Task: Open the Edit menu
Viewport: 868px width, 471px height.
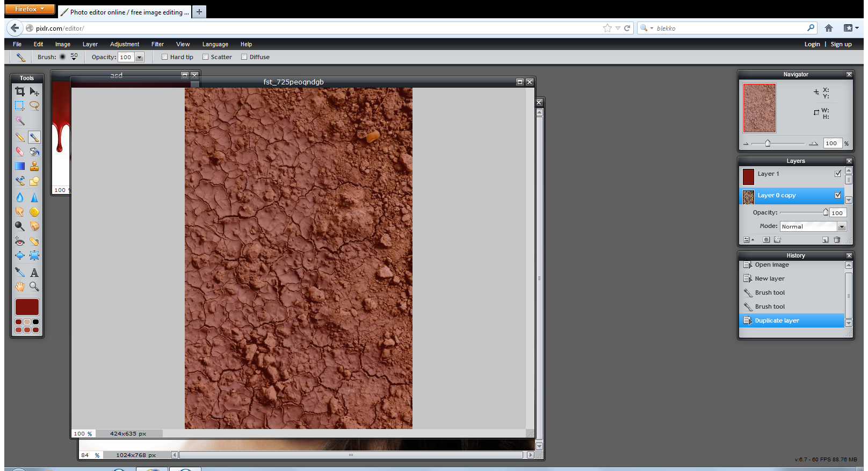Action: (x=38, y=44)
